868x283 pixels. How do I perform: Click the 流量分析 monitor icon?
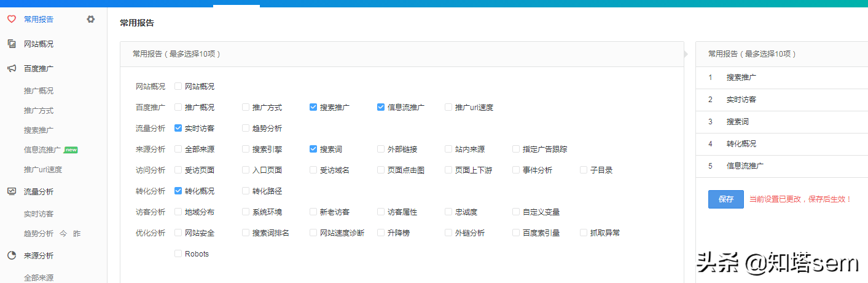11,191
